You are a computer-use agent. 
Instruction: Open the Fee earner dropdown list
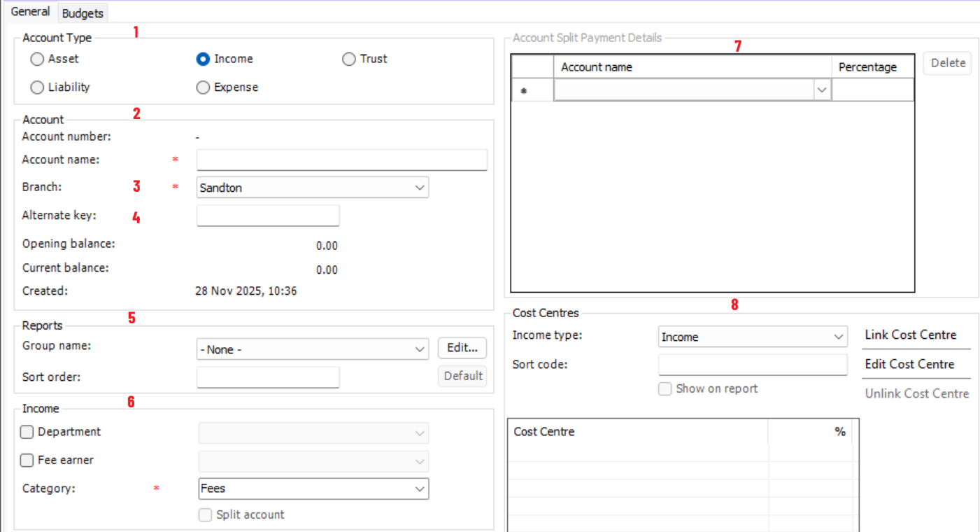pos(313,461)
